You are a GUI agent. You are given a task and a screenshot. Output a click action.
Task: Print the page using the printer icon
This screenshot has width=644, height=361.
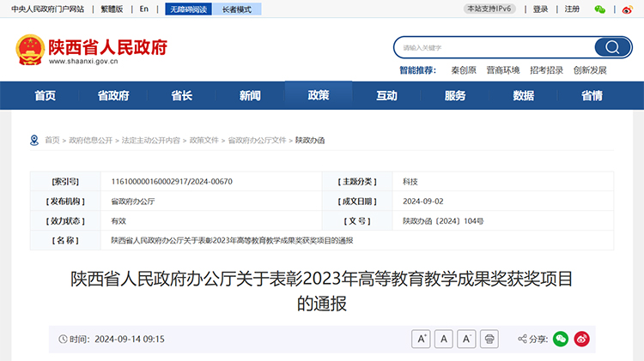(489, 339)
